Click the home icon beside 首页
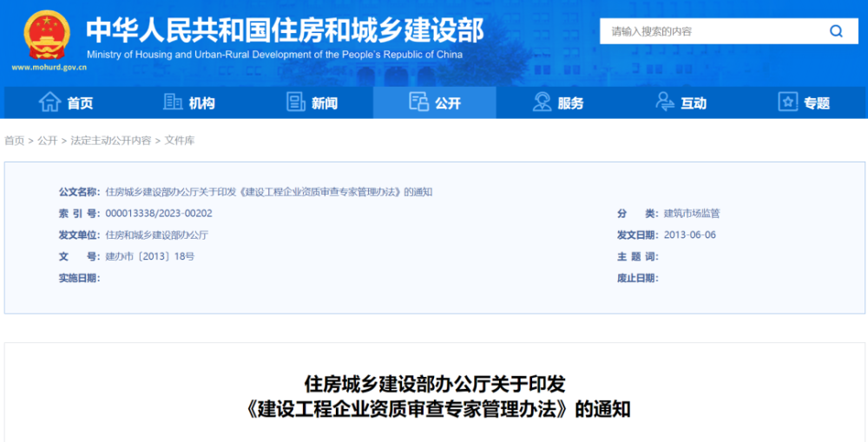The height and width of the screenshot is (442, 868). 49,102
